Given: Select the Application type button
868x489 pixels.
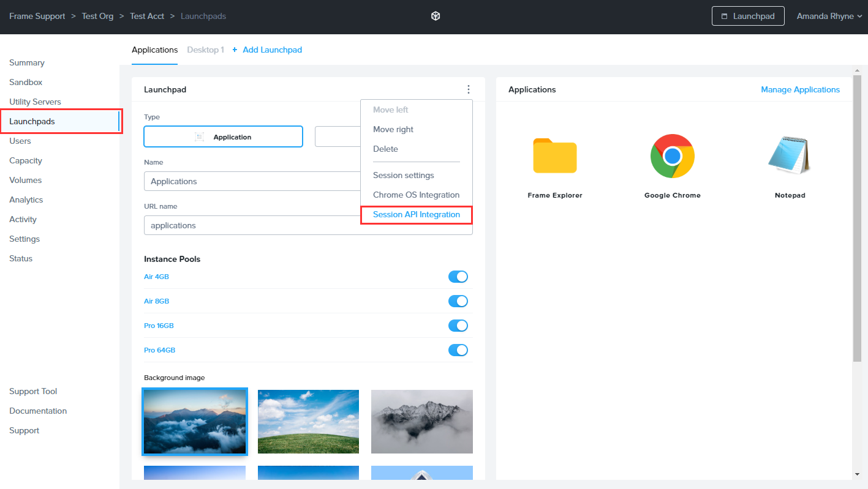Looking at the screenshot, I should coord(224,137).
